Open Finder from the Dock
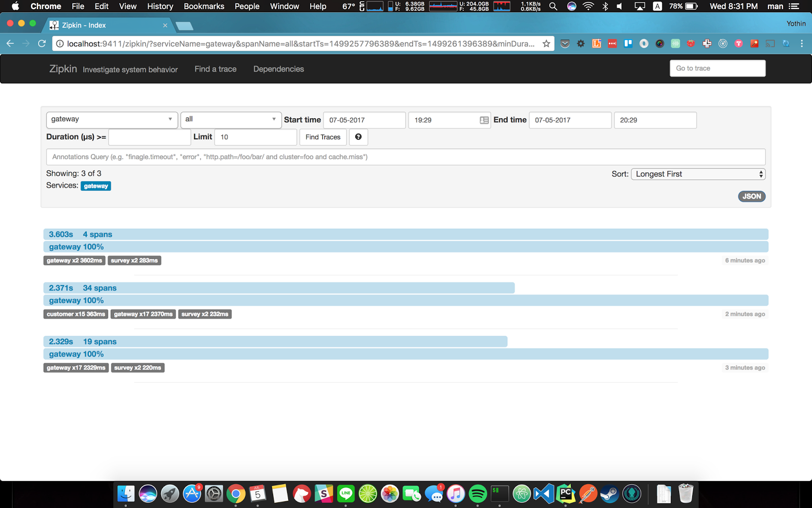812x508 pixels. (x=126, y=493)
